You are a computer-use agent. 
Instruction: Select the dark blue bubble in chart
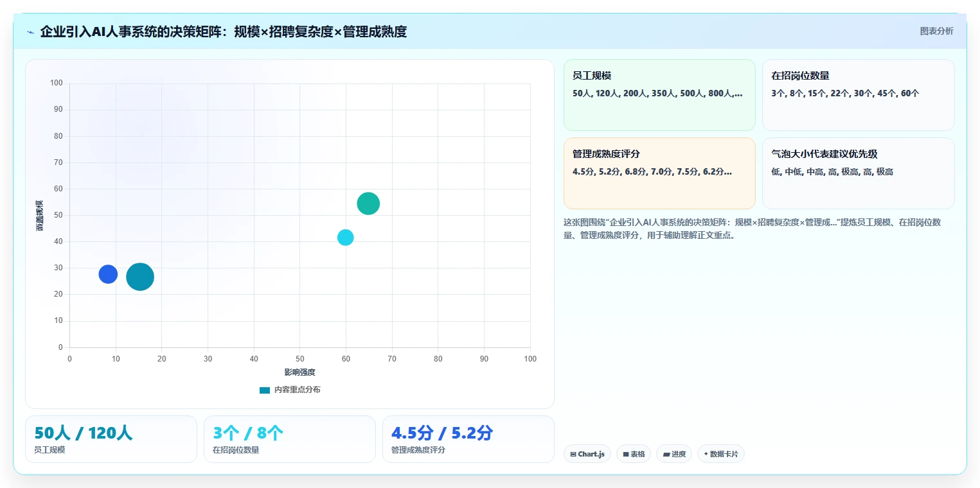tap(108, 274)
